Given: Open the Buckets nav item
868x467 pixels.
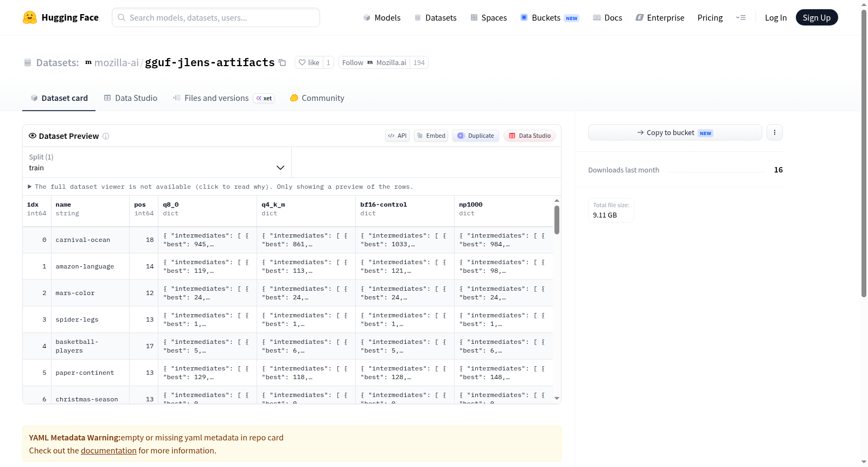Looking at the screenshot, I should (550, 17).
